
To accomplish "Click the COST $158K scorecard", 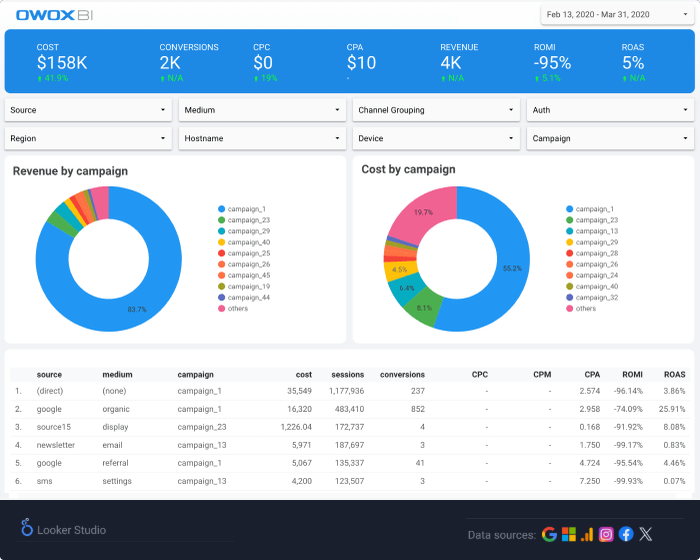I will 62,63.
